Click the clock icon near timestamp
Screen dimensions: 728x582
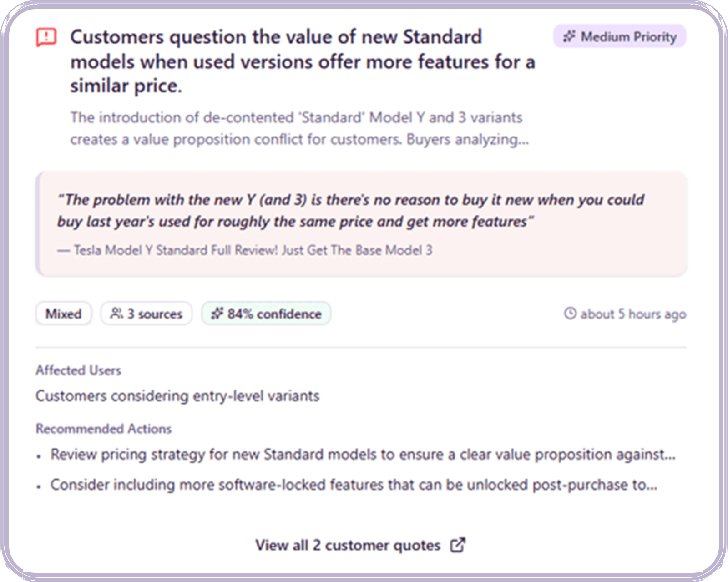(x=570, y=314)
